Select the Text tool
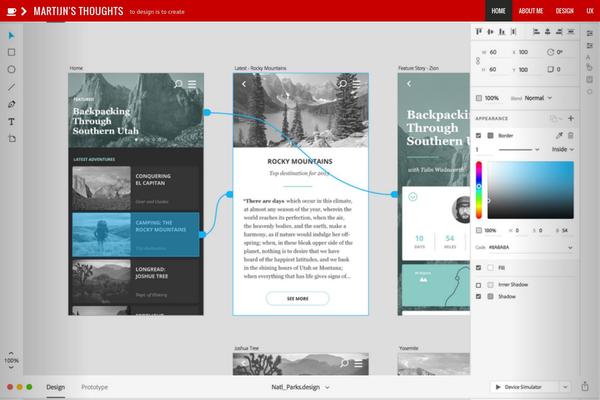This screenshot has height=400, width=600. [x=11, y=121]
